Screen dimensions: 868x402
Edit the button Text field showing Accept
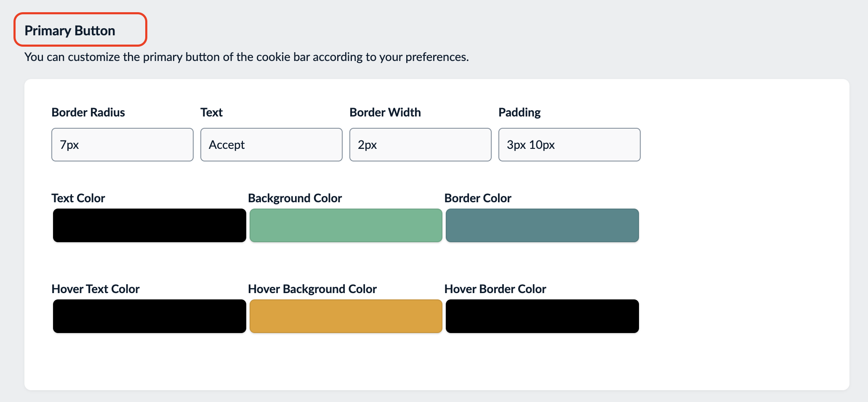272,145
